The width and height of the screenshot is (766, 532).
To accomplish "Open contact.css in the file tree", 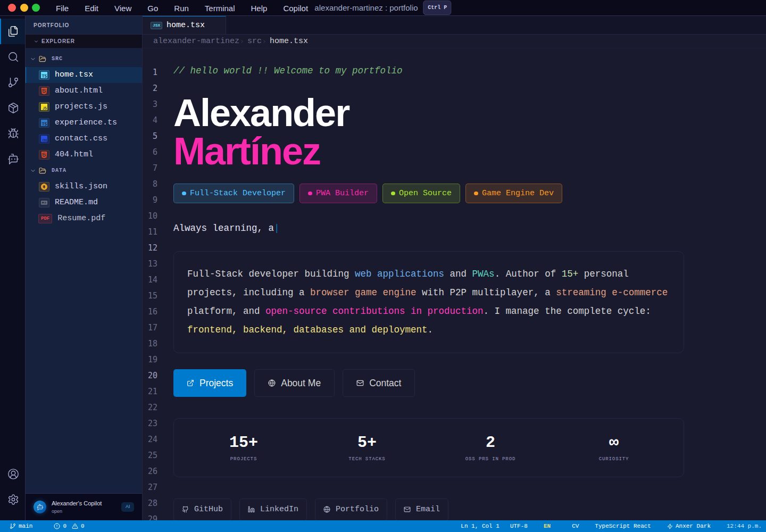I will pos(84,138).
